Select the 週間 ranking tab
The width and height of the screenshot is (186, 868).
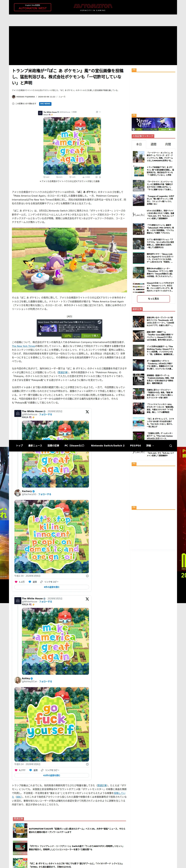coord(153,144)
